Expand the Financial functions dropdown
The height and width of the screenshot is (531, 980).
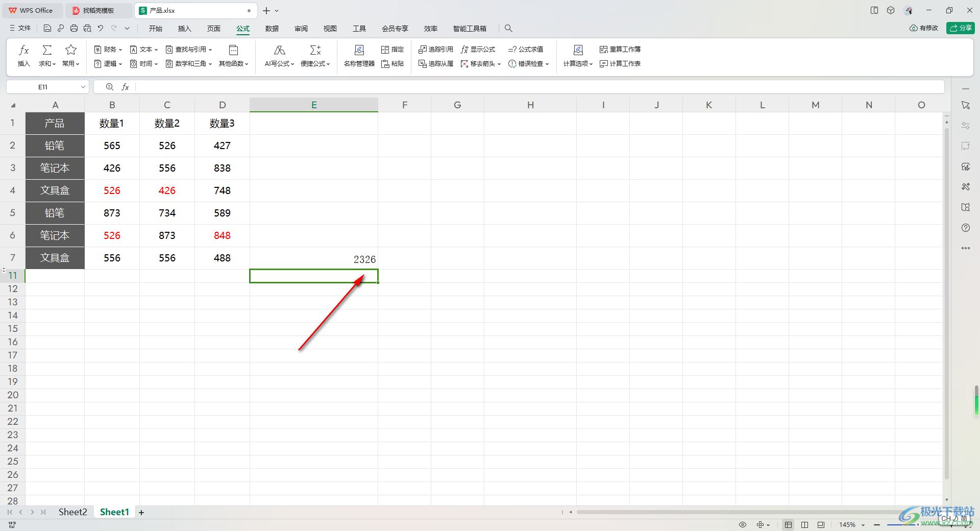[x=108, y=50]
